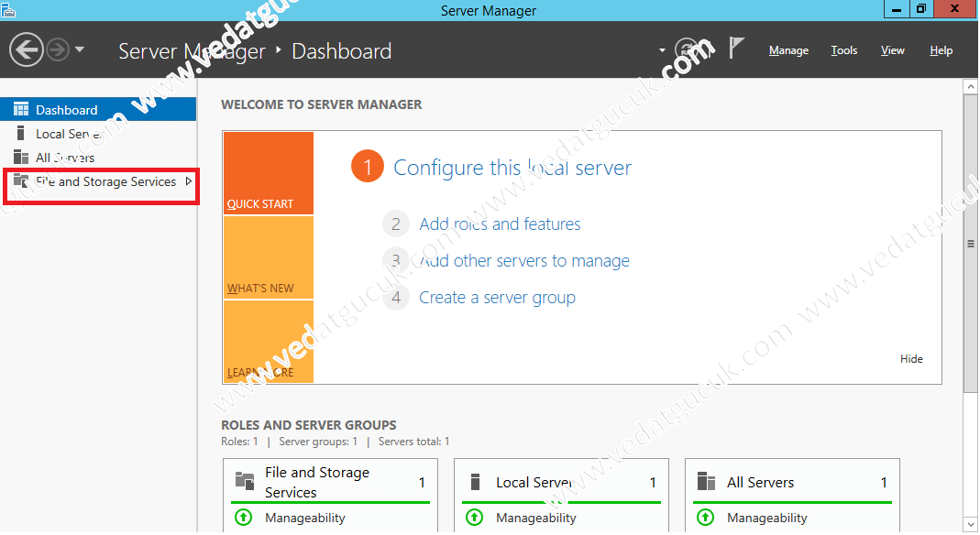The image size is (980, 535).
Task: Click the Dashboard grid icon in sidebar
Action: (21, 109)
